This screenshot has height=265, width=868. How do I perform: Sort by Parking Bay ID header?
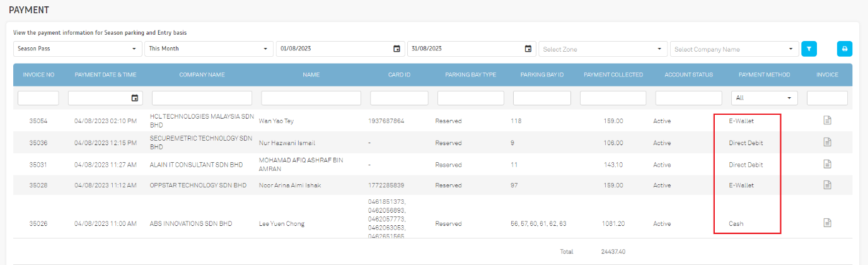(x=542, y=74)
